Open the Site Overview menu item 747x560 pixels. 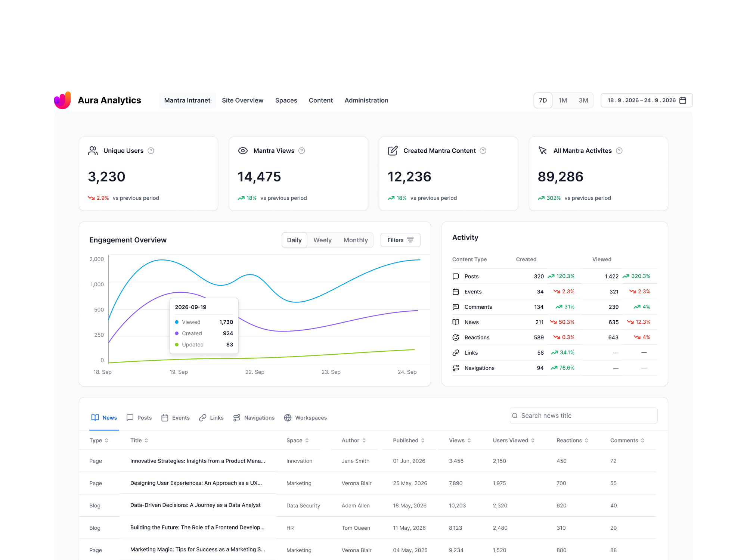coord(243,100)
